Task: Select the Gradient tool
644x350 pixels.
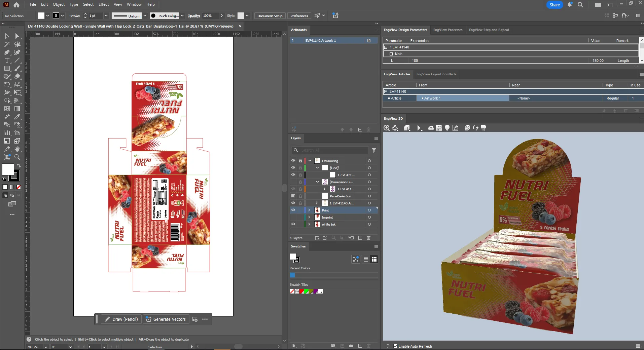Action: [17, 109]
